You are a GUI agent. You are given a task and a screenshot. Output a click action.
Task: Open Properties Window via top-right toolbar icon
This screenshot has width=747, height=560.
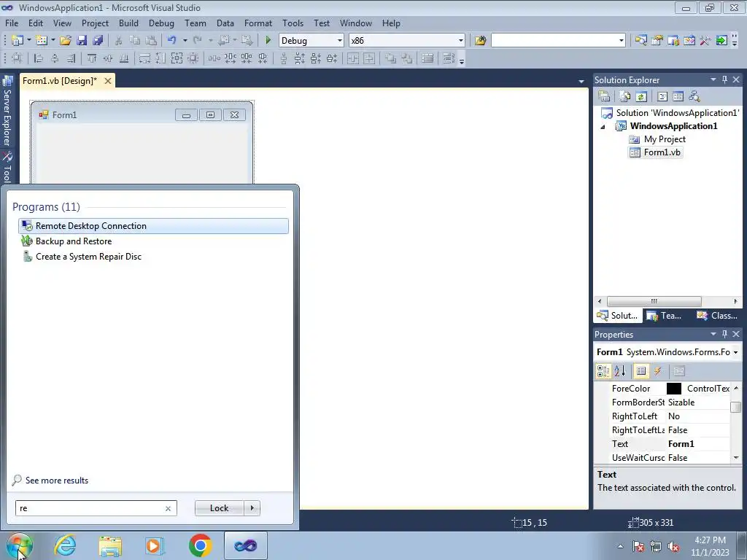click(x=657, y=41)
